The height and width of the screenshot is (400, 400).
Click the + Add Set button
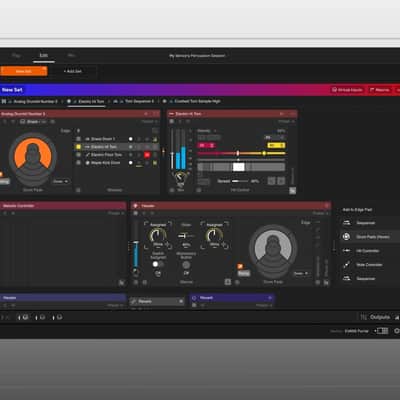pos(72,71)
